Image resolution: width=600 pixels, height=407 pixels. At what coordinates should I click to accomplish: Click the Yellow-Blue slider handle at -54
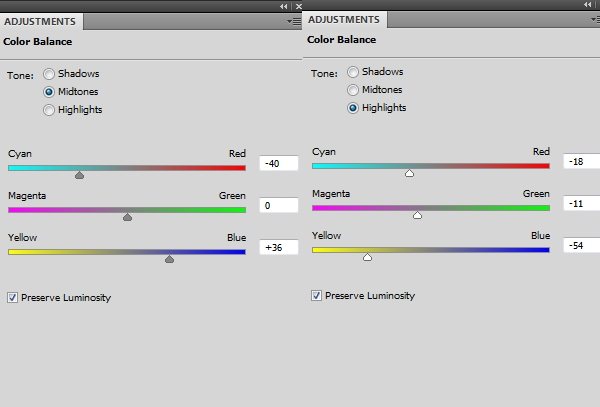367,257
